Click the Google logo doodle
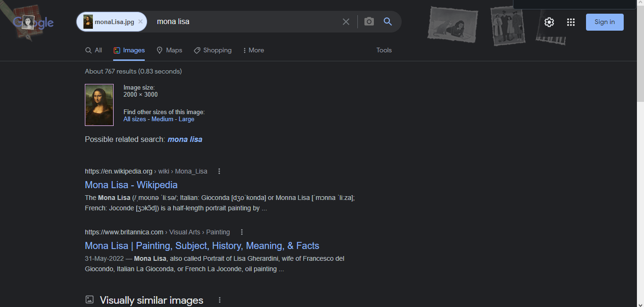The image size is (644, 307). [33, 22]
